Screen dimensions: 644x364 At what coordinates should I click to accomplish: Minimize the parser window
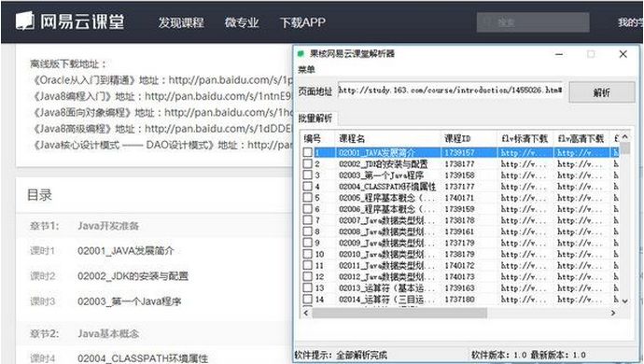point(559,54)
